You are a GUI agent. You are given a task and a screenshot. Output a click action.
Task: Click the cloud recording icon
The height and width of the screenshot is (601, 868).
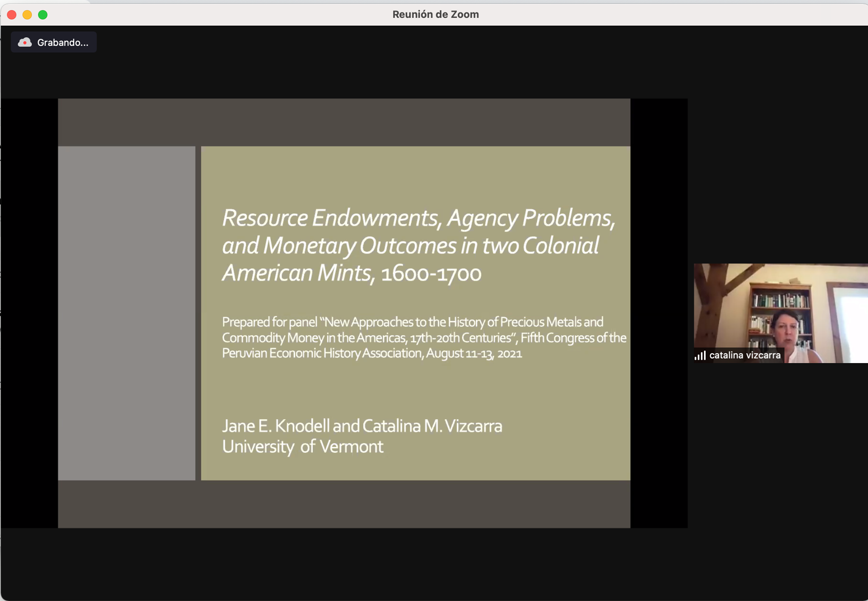click(x=25, y=42)
